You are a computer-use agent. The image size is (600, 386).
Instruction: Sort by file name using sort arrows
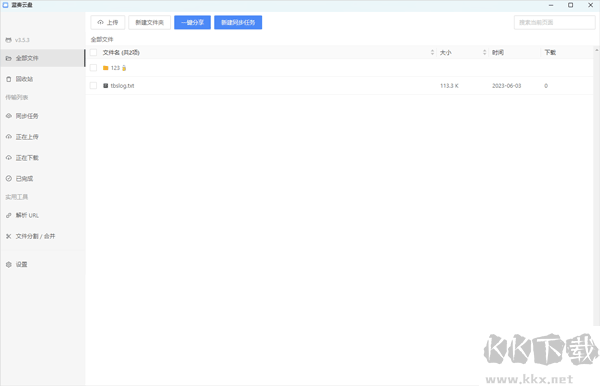coord(432,52)
